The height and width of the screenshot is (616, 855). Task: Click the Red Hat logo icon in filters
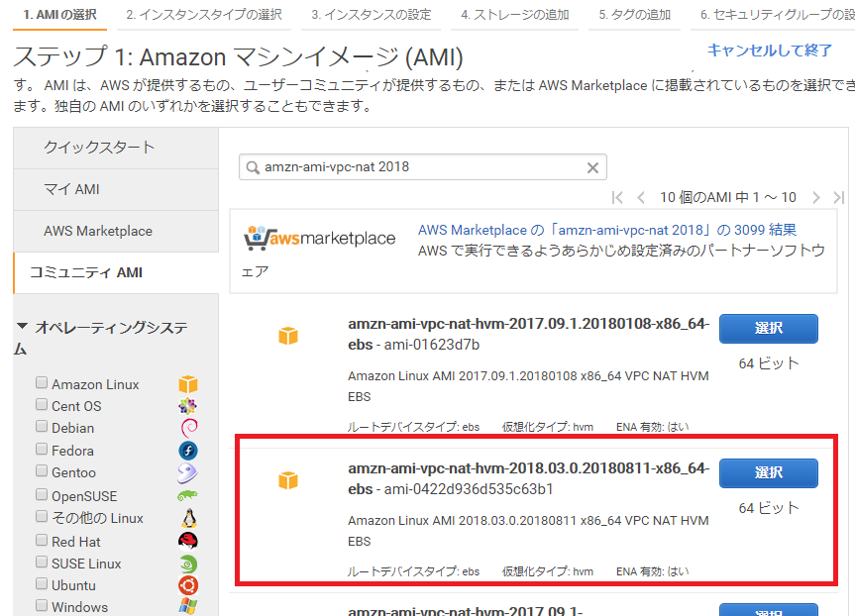(x=188, y=541)
